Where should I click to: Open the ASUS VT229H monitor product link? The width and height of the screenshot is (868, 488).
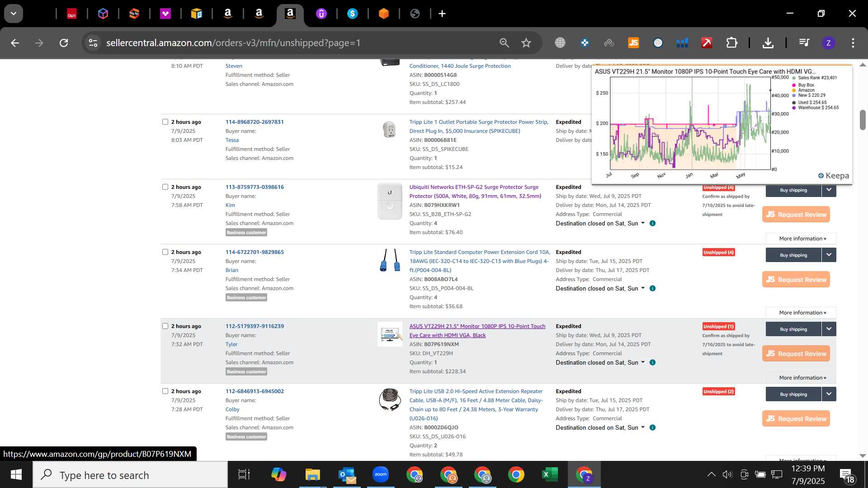pos(477,331)
